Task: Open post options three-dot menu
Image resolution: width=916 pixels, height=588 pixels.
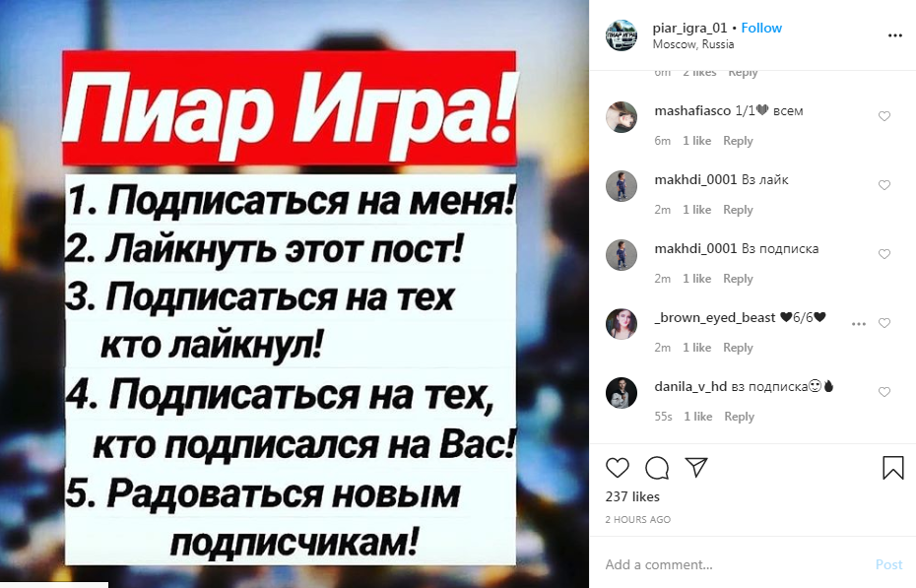Action: click(895, 35)
